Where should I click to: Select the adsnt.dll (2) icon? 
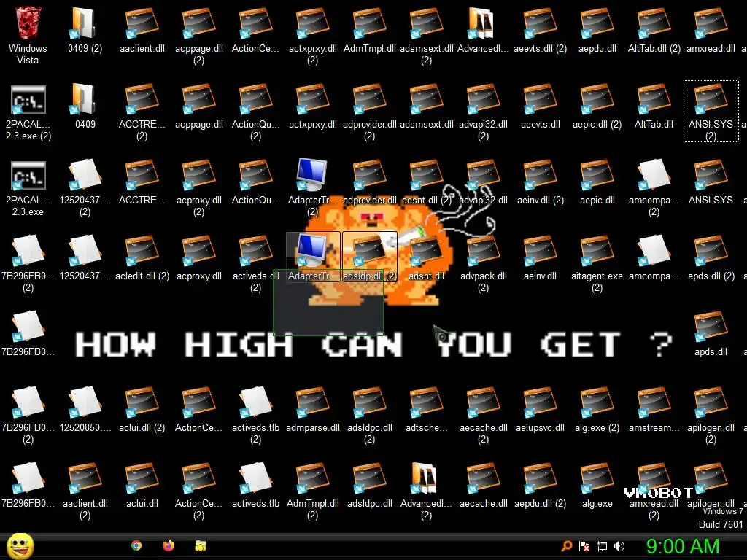(x=426, y=175)
